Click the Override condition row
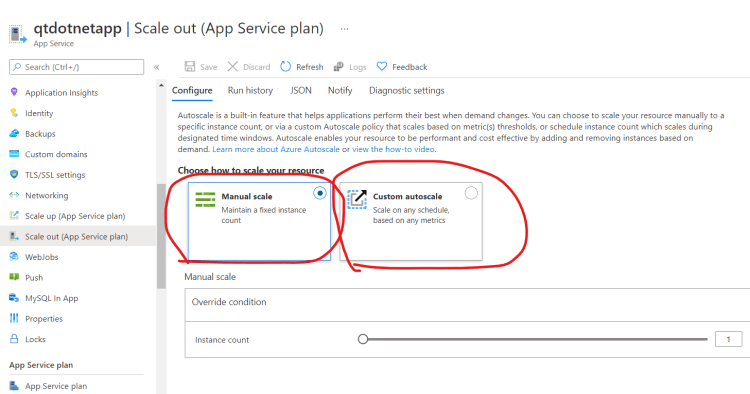750x394 pixels. pyautogui.click(x=467, y=305)
